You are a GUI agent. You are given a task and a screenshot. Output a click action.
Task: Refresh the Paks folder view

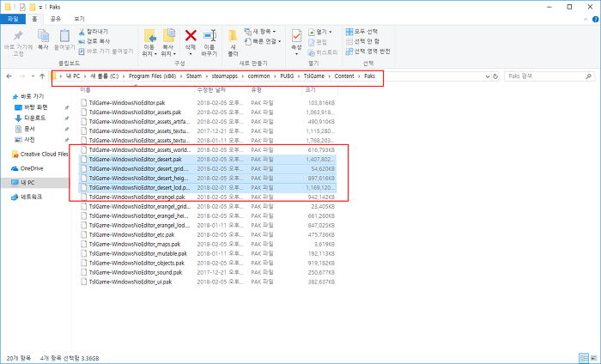point(495,76)
